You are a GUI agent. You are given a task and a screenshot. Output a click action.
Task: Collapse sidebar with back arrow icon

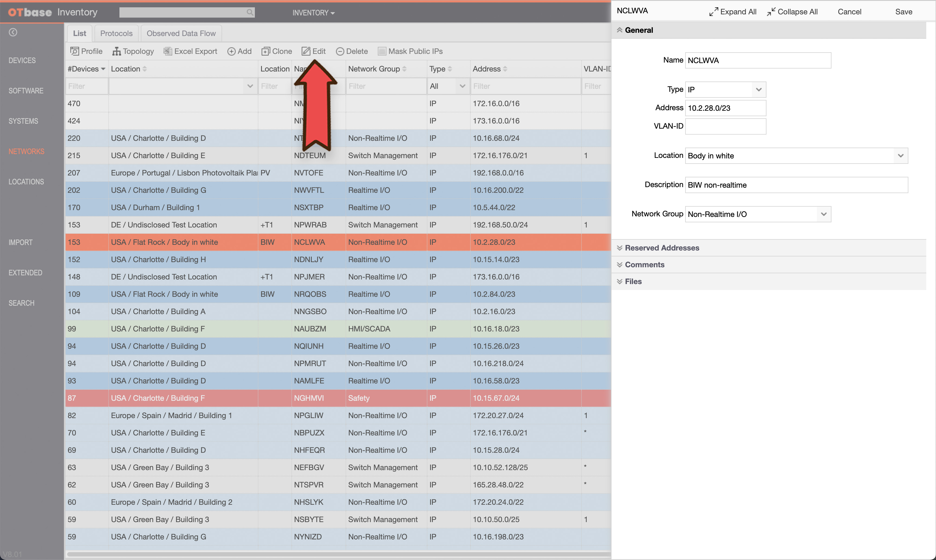pos(13,32)
